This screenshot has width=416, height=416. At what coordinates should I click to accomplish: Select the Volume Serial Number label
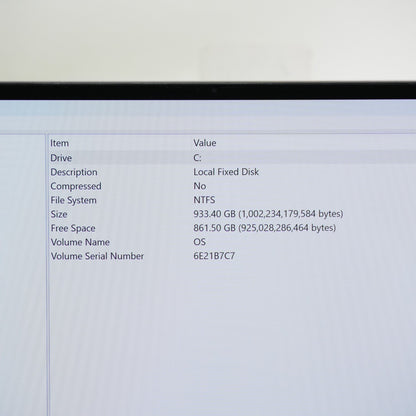(97, 256)
